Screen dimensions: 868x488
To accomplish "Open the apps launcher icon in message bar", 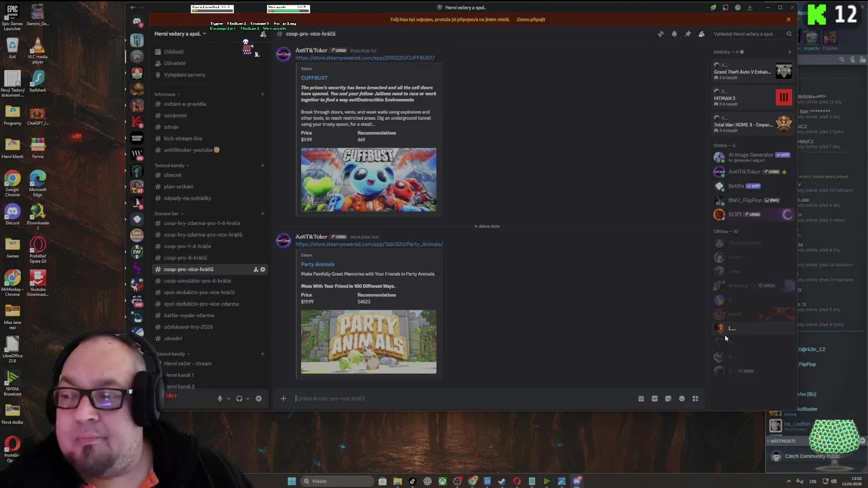I will (695, 399).
